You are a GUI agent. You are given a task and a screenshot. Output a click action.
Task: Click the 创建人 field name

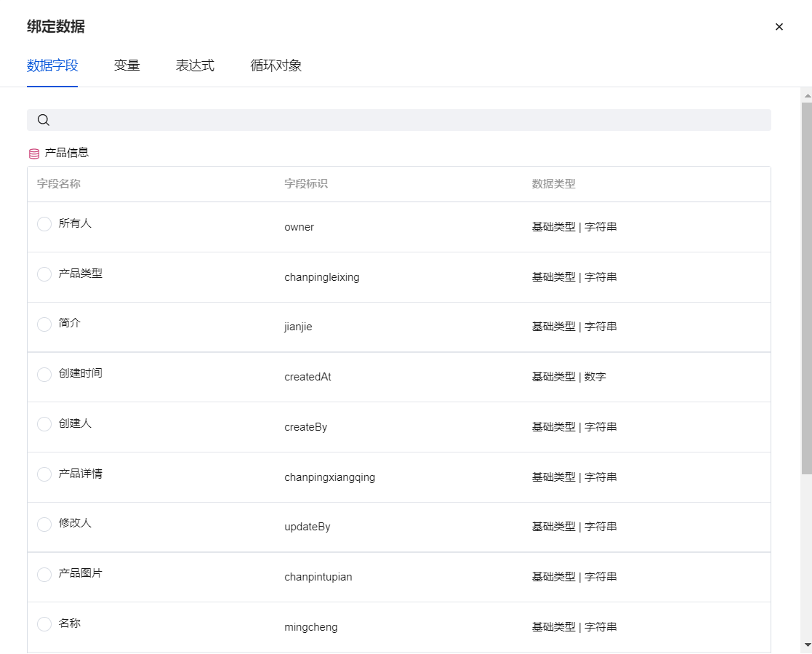(x=75, y=423)
